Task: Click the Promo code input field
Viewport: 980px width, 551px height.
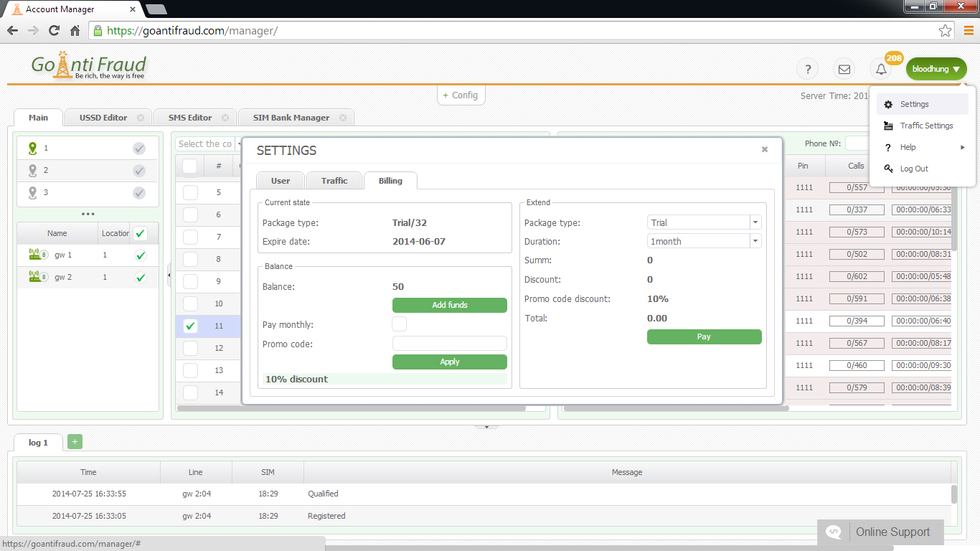Action: (449, 344)
